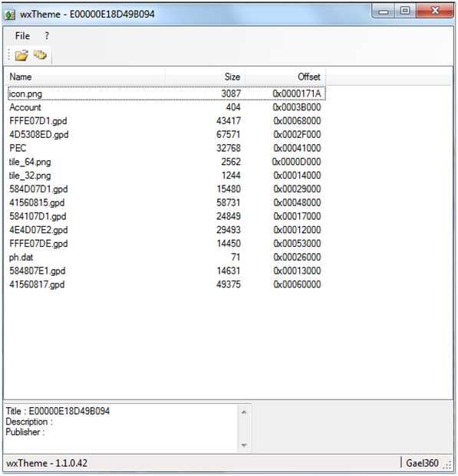Sort list by Size column header
458x476 pixels.
click(x=205, y=77)
